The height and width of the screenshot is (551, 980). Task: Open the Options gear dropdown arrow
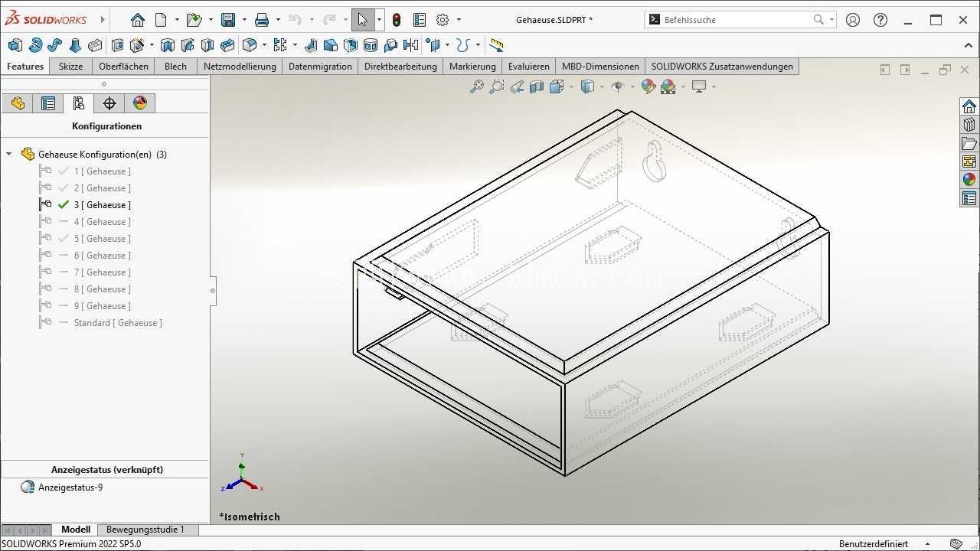459,20
